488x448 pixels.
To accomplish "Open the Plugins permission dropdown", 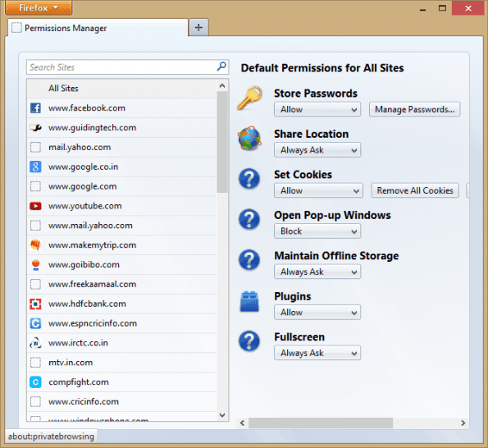I will click(317, 313).
